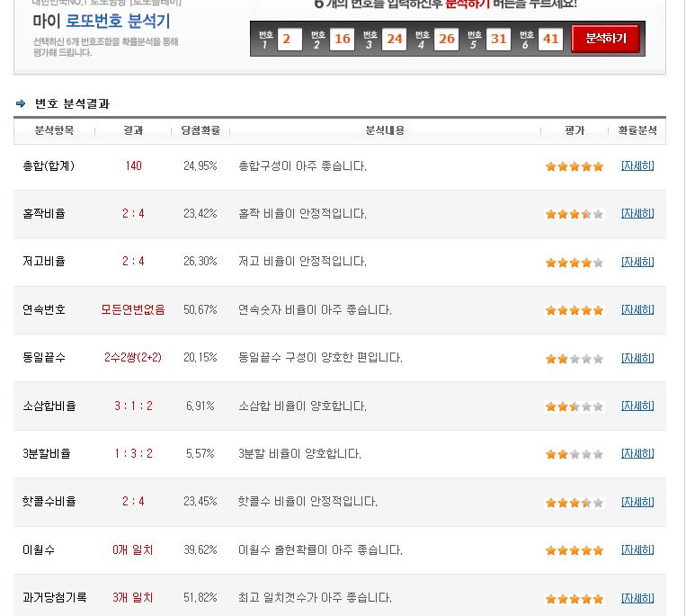Click the two-star rating for 동일끝수
This screenshot has height=616, width=686.
(x=574, y=359)
